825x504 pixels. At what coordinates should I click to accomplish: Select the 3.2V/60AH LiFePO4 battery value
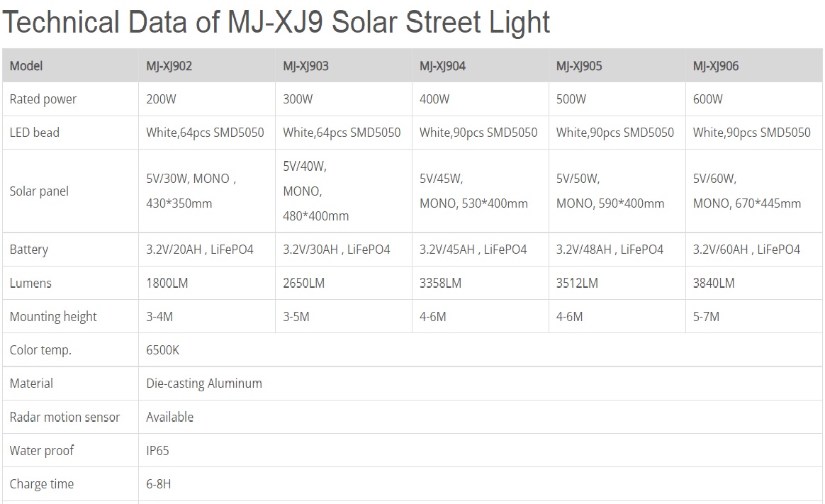point(746,250)
